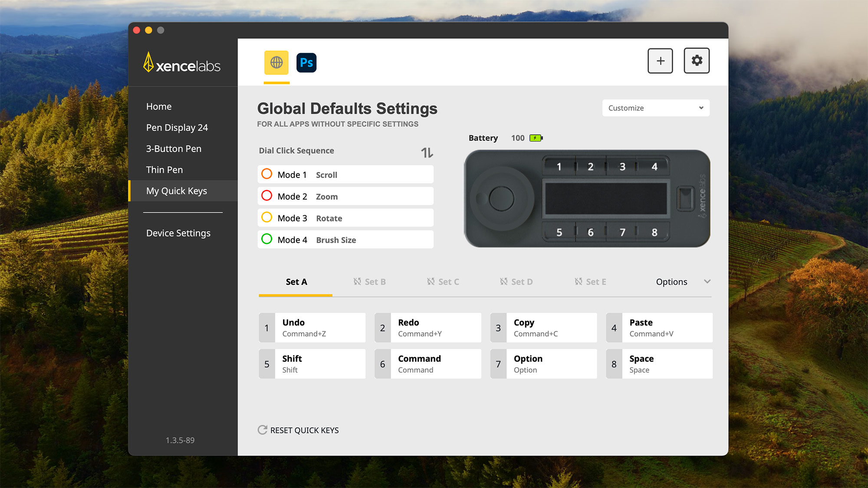Click the version number 1.3.5-89

pyautogui.click(x=180, y=440)
